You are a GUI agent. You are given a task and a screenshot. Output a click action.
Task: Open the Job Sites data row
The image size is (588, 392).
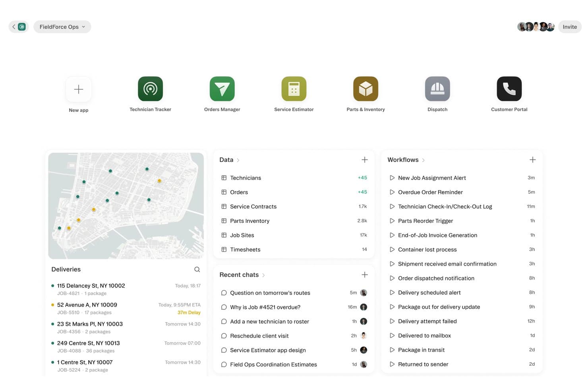[294, 235]
